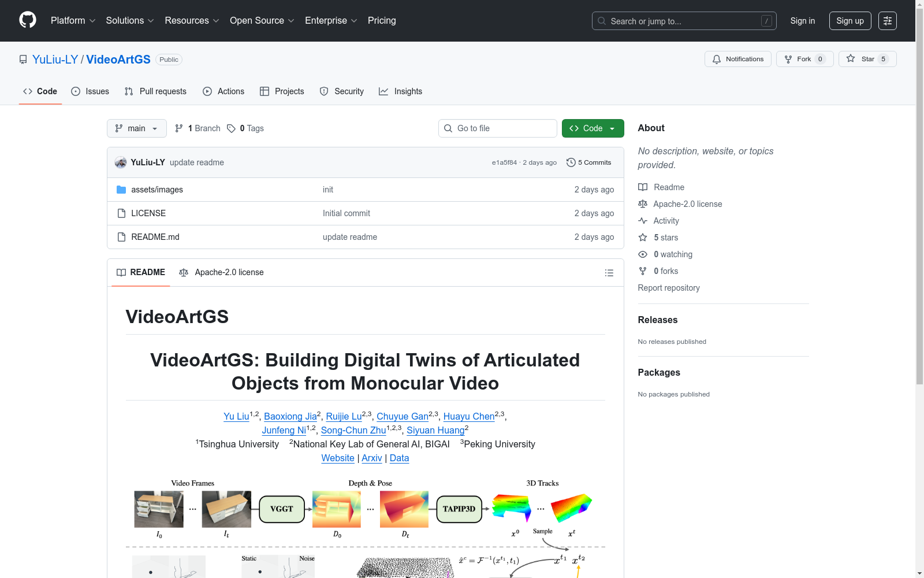
Task: Open the commit history clock icon
Action: tap(571, 162)
